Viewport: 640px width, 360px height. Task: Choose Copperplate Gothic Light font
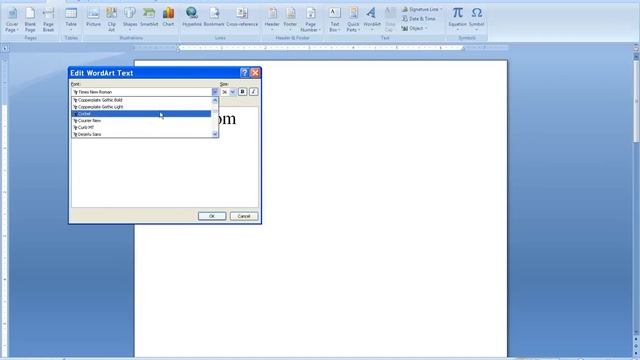[x=141, y=107]
